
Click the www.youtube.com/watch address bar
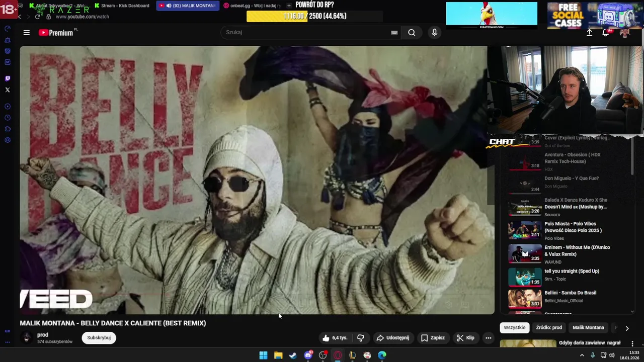click(83, 17)
